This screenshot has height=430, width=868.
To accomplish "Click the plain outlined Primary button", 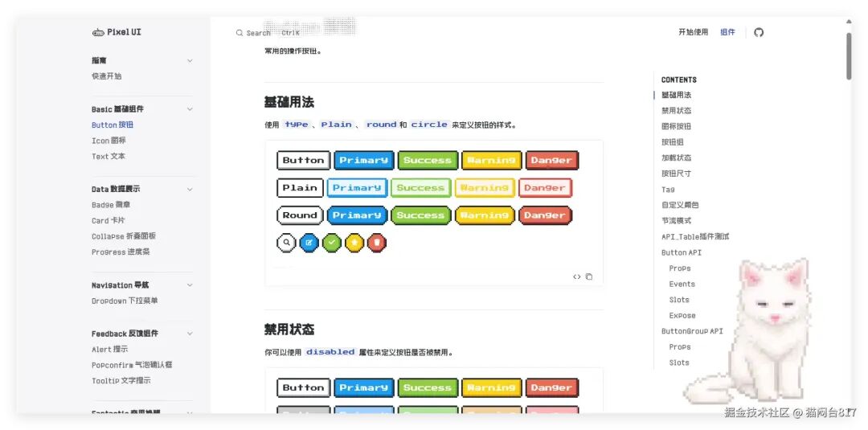I will 357,187.
